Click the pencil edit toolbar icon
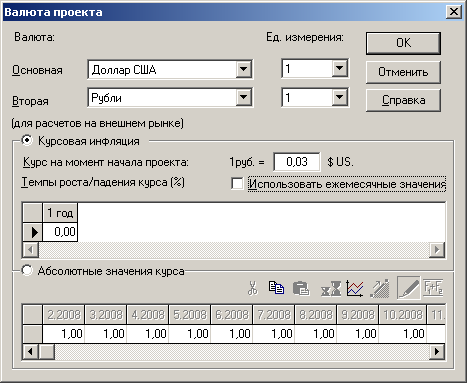 tap(409, 288)
